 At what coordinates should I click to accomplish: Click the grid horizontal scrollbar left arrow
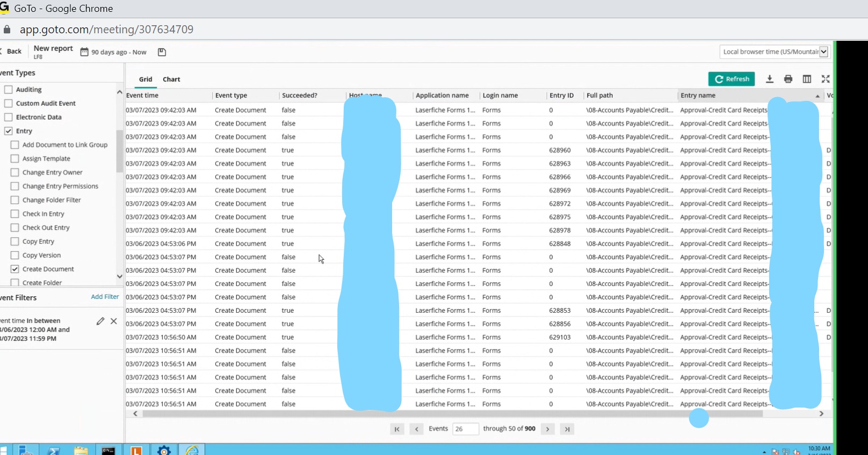[x=135, y=414]
